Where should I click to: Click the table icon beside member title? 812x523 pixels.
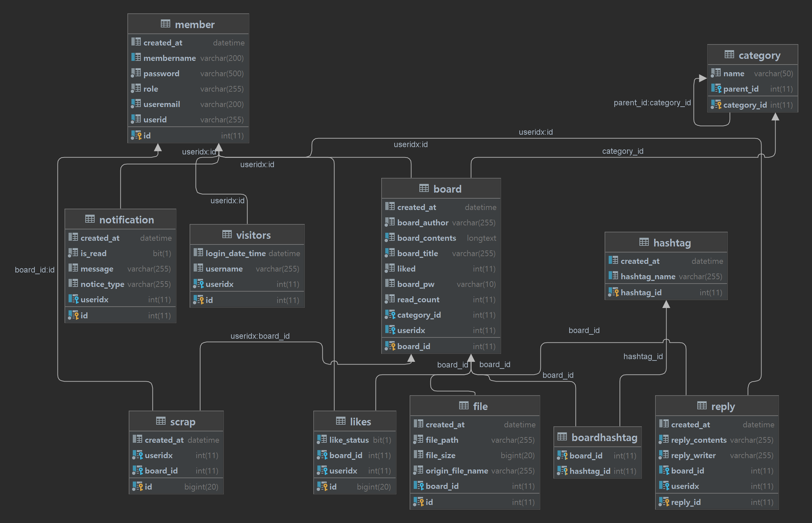(x=166, y=24)
